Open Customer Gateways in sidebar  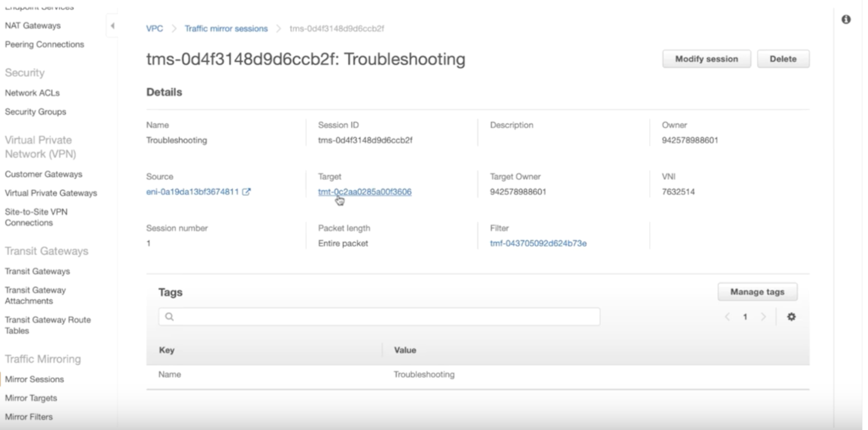pos(43,174)
